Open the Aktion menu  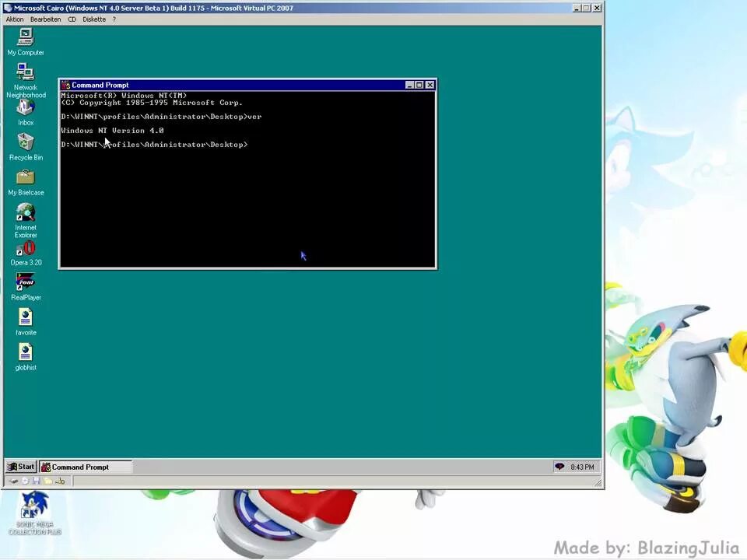[15, 19]
